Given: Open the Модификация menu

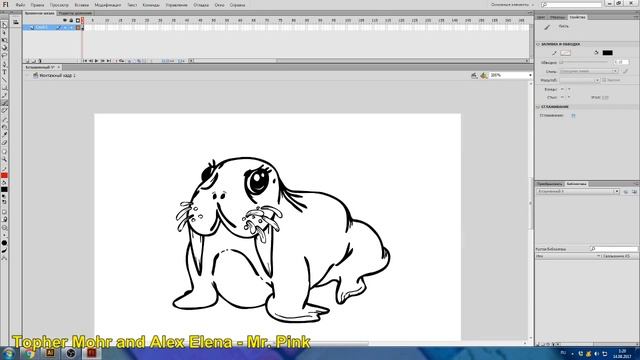Looking at the screenshot, I should [x=108, y=5].
